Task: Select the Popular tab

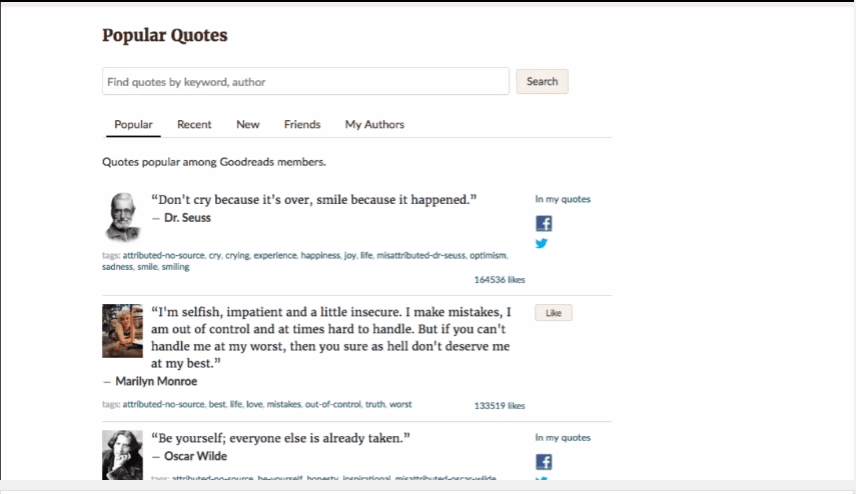Action: coord(133,125)
